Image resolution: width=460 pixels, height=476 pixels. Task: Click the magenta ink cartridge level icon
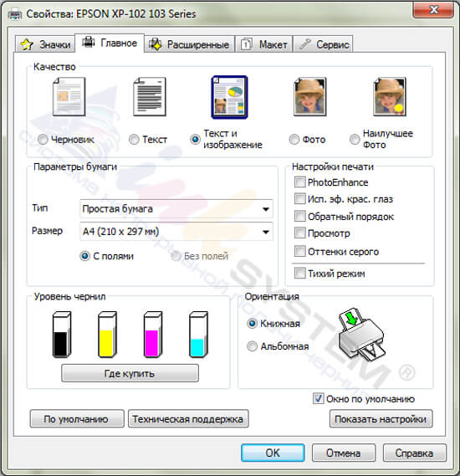tap(152, 335)
